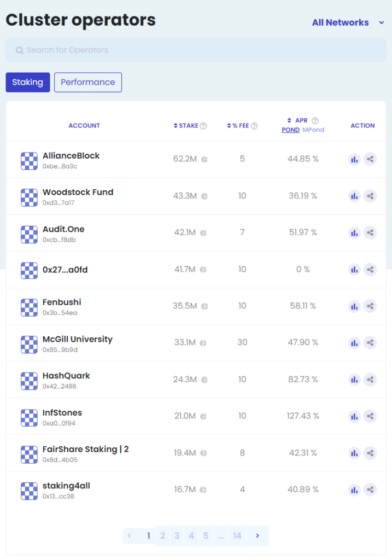Click the next page arrow
The height and width of the screenshot is (560, 392).
click(258, 536)
